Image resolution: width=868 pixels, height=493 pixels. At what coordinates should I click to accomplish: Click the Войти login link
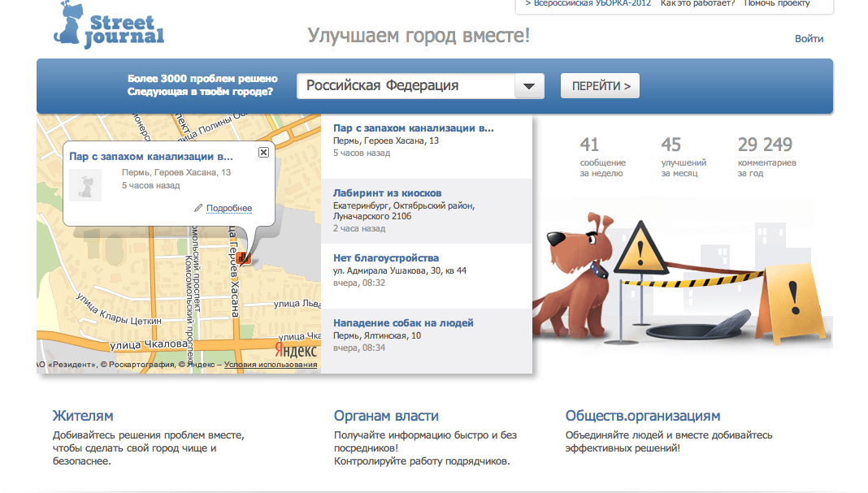click(x=809, y=39)
